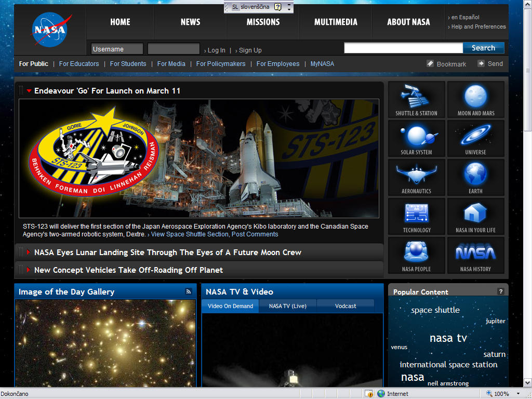The width and height of the screenshot is (532, 399).
Task: Click the privacy report icon in status bar
Action: pos(369,394)
